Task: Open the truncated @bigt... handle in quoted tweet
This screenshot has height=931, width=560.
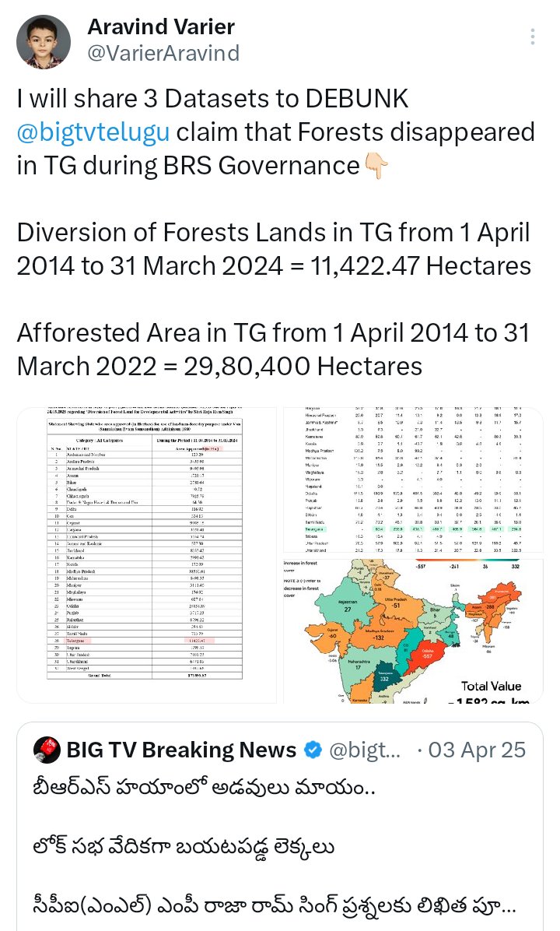Action: coord(364,750)
